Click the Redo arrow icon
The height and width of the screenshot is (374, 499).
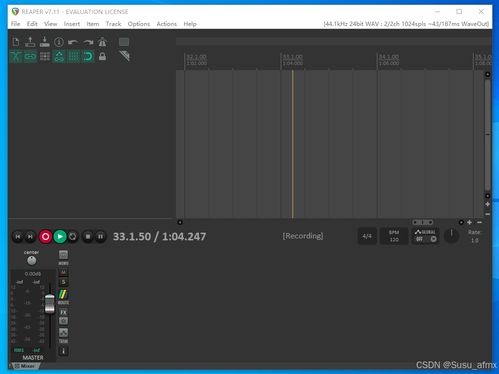pyautogui.click(x=88, y=42)
